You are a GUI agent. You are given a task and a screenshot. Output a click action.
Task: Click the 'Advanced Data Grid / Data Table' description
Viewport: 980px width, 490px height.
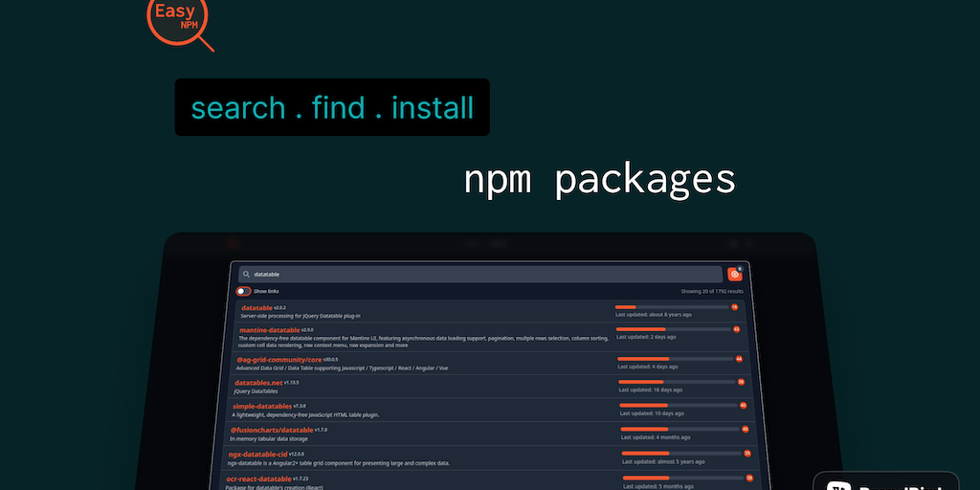pyautogui.click(x=342, y=368)
